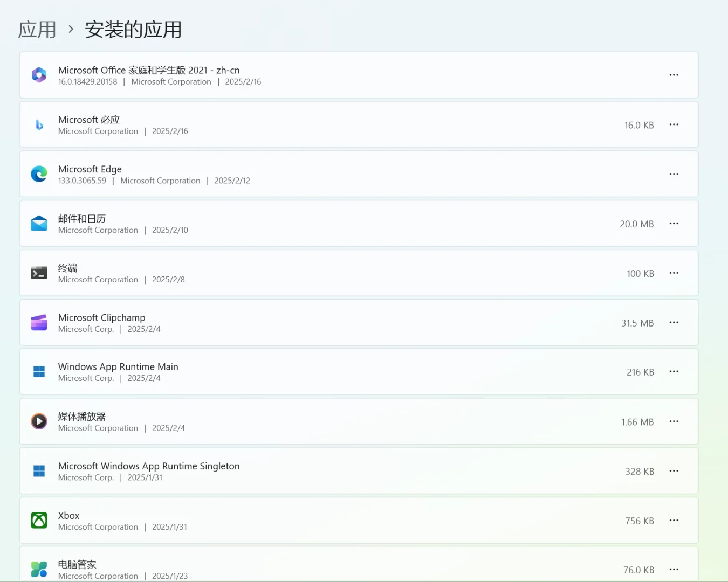Click the 电脑管家 icon
This screenshot has height=582, width=728.
coord(39,569)
